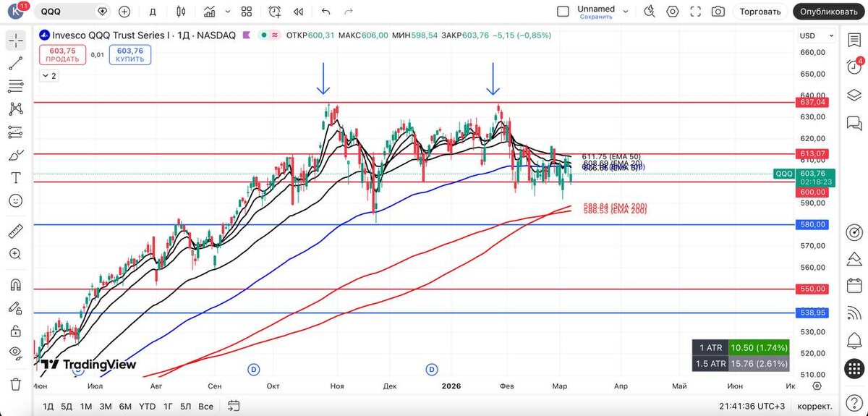This screenshot has height=416, width=868.
Task: Select the trend line drawing tool
Action: [15, 64]
